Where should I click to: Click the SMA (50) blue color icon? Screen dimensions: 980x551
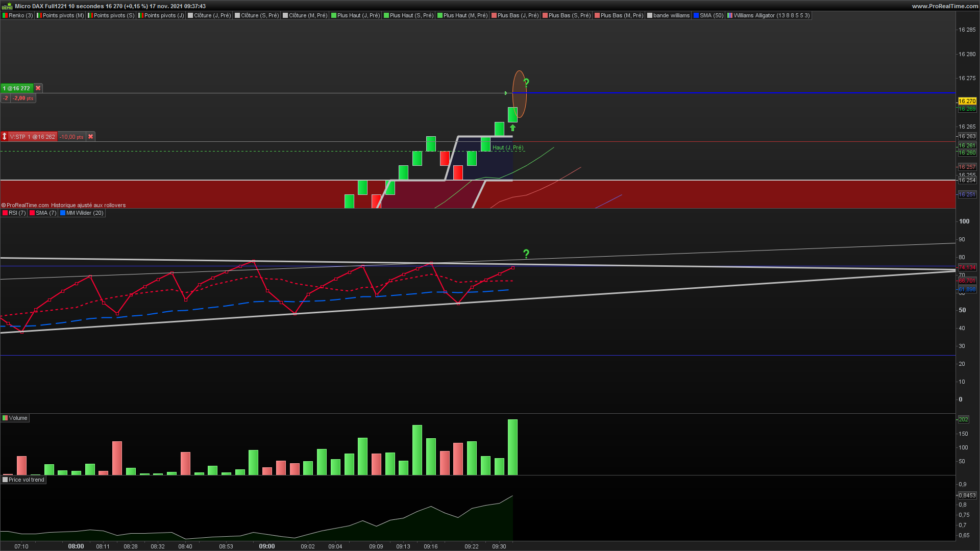(x=696, y=16)
